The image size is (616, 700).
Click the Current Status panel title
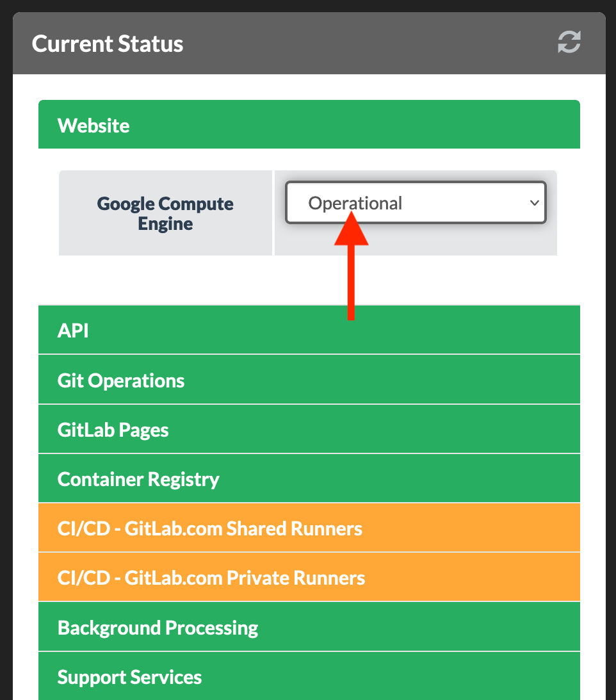[108, 44]
